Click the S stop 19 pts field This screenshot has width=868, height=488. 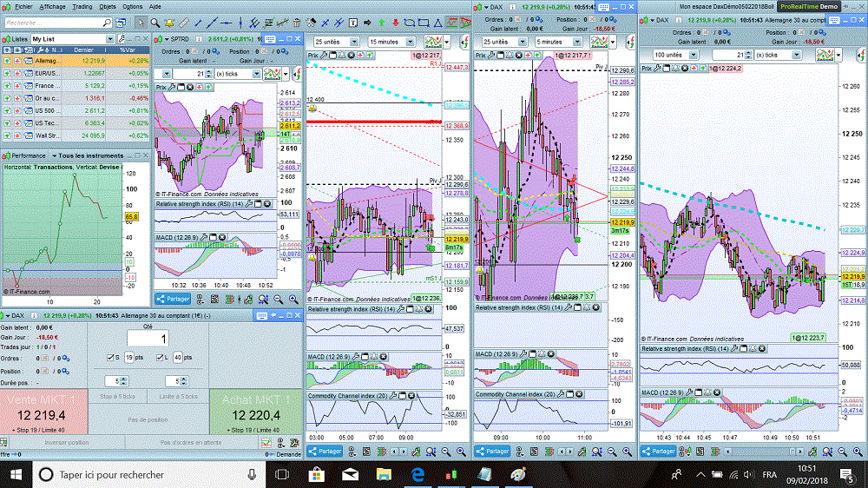coord(129,357)
